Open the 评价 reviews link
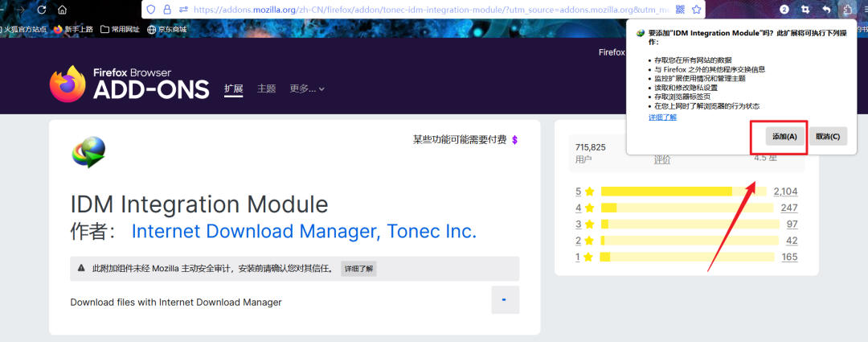The height and width of the screenshot is (342, 868). click(662, 159)
